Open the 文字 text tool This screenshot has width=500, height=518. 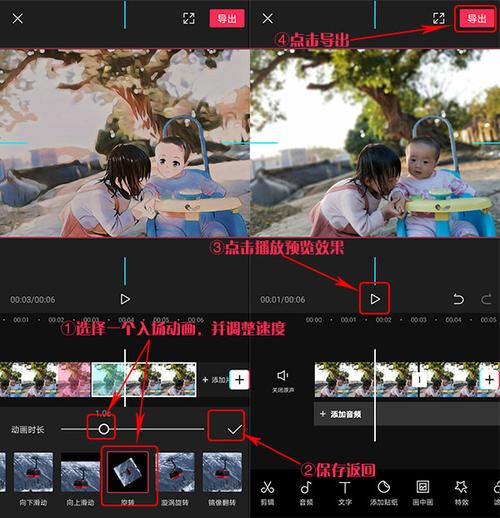pyautogui.click(x=345, y=493)
